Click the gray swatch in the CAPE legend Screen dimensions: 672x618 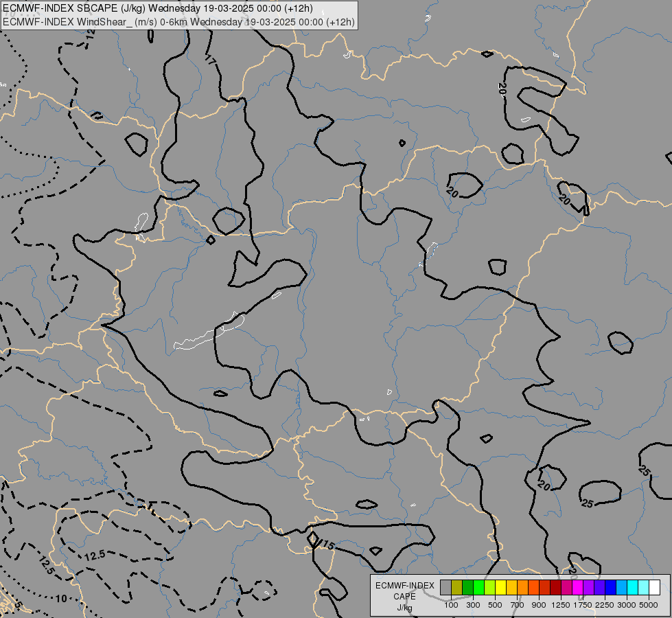click(x=445, y=587)
